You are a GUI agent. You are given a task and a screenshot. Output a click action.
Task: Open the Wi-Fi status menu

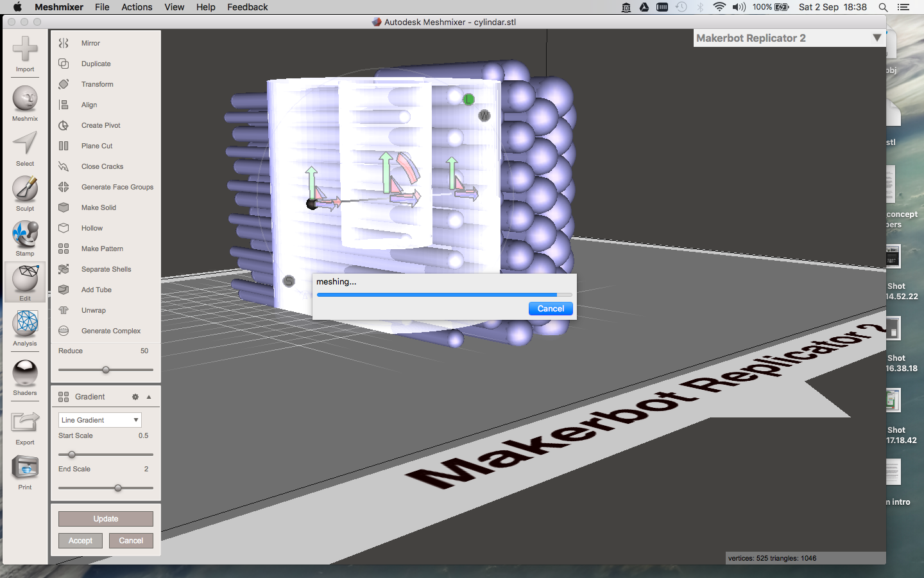[x=719, y=7]
